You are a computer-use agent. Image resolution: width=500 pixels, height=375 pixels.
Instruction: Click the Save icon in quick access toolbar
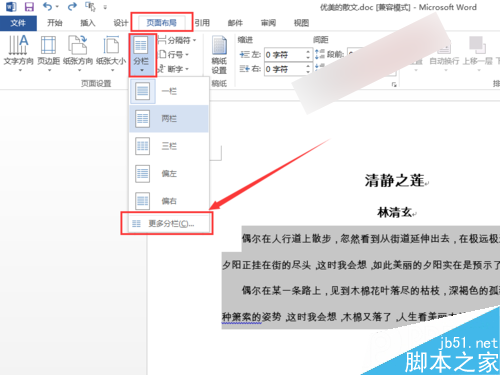pyautogui.click(x=29, y=6)
